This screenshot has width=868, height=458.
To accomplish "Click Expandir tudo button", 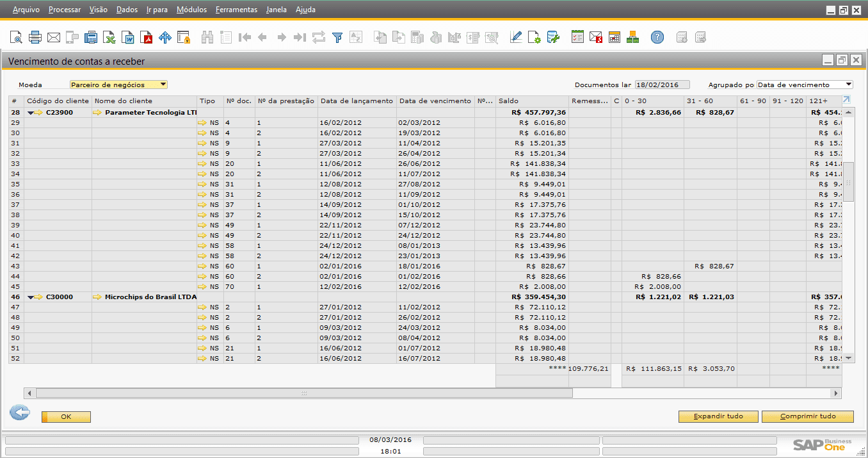I will pos(719,416).
